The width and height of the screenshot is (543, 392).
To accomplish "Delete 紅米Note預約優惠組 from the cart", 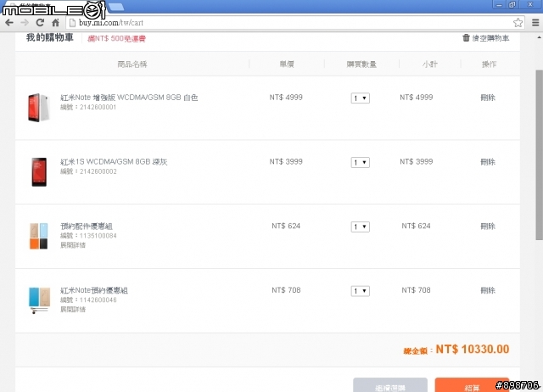I will (x=488, y=290).
